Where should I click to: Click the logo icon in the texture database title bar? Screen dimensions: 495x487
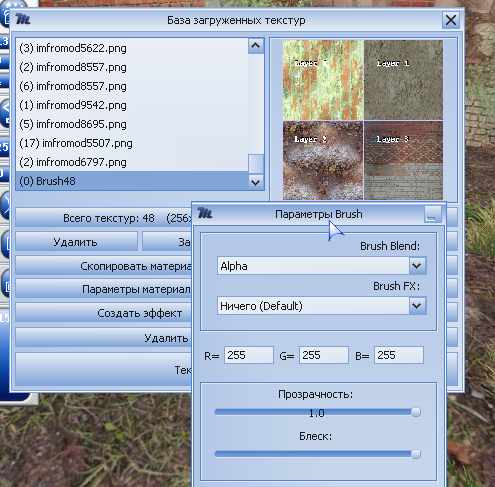click(23, 19)
